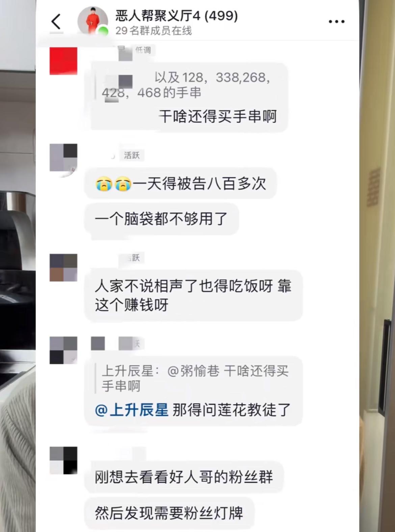Image resolution: width=395 pixels, height=532 pixels.
Task: Select the 一天得被告八百多次 message
Action: 181,184
